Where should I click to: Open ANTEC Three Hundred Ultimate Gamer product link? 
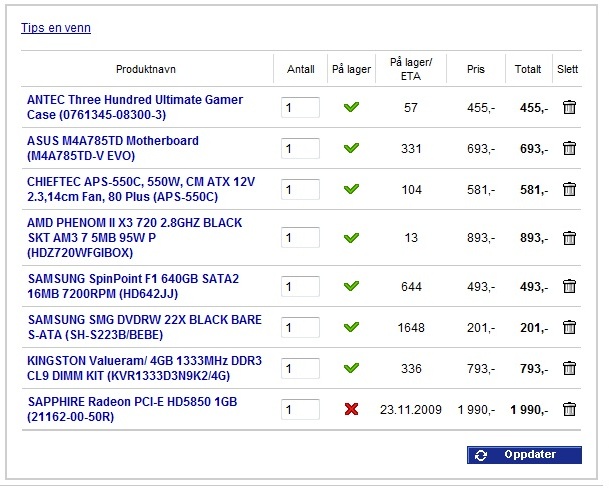pyautogui.click(x=135, y=107)
